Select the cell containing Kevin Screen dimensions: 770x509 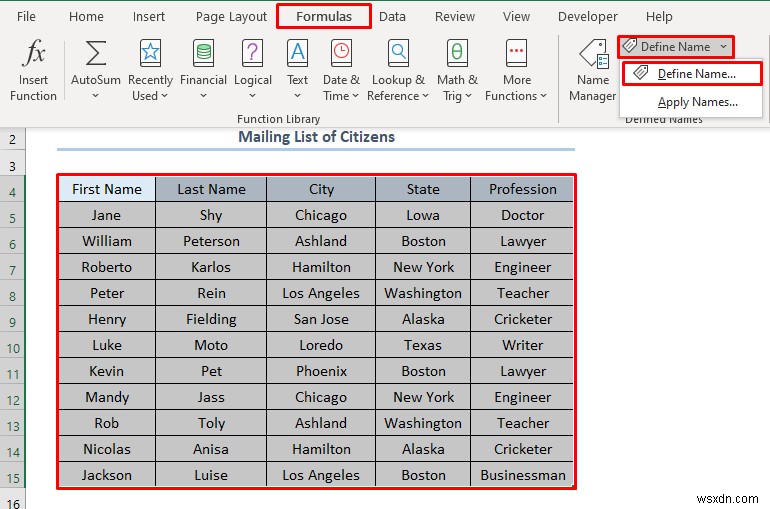pos(107,371)
